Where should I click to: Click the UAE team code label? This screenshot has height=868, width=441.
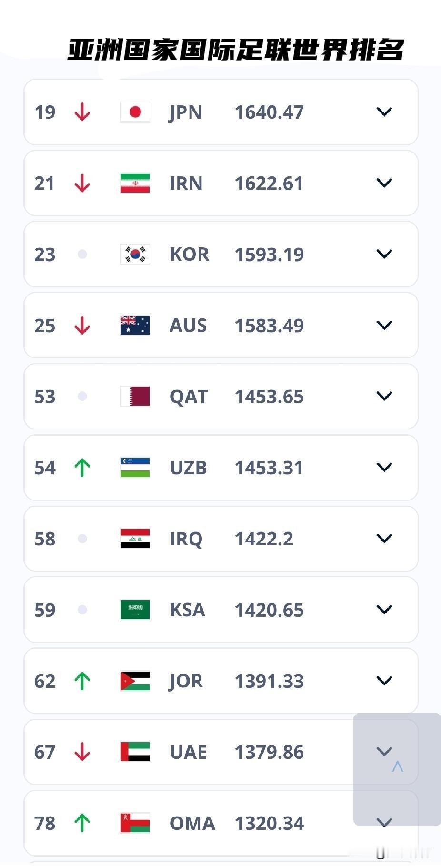(x=188, y=752)
